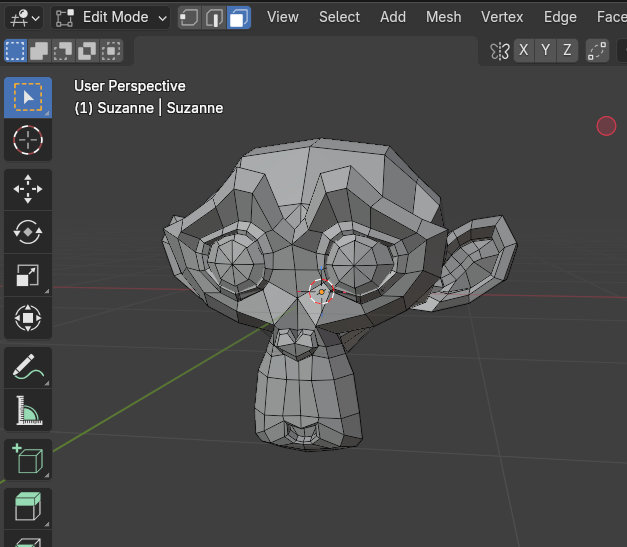
Task: Click the red circle gizmo in viewport
Action: pyautogui.click(x=606, y=126)
